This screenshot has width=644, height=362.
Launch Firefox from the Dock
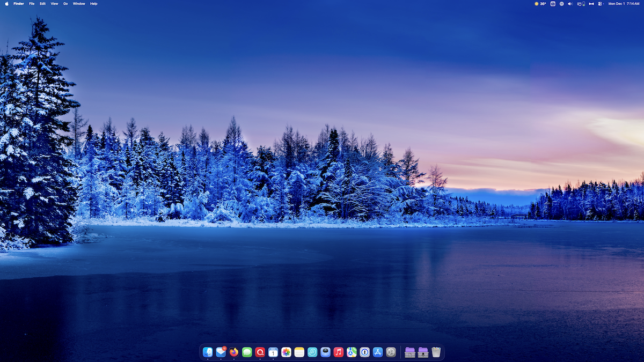[x=235, y=352]
